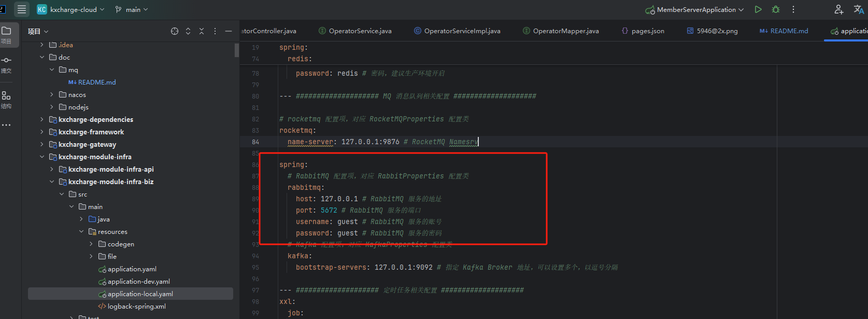Open MemberServerApplication run configuration dropdown
The image size is (868, 319).
[x=694, y=9]
